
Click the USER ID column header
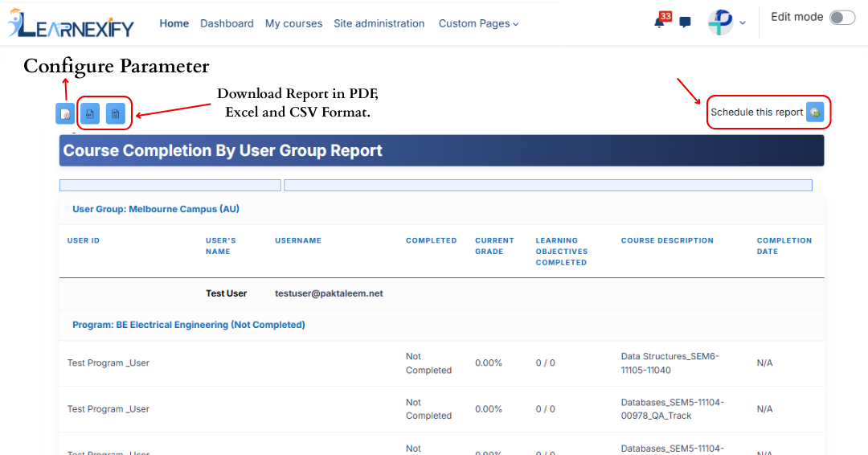coord(84,241)
